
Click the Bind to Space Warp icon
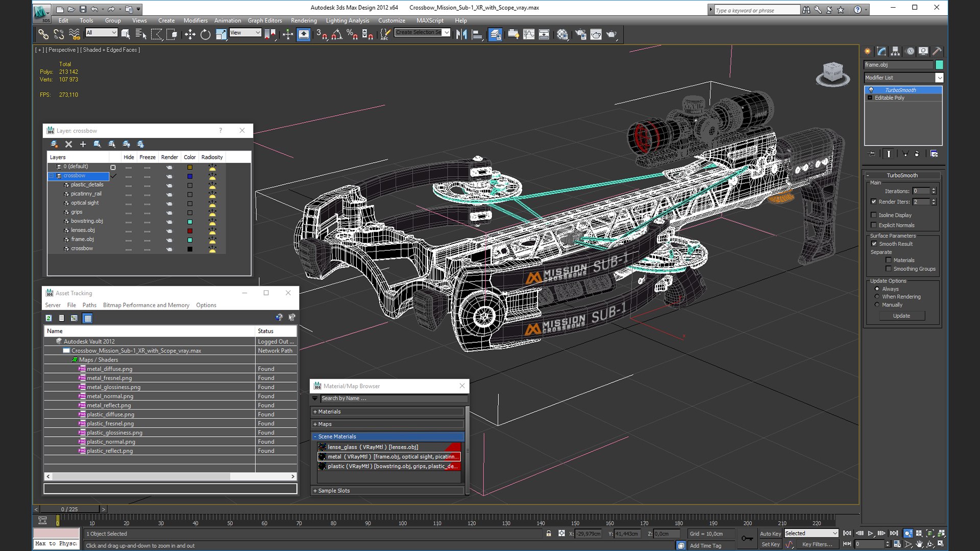pos(75,34)
